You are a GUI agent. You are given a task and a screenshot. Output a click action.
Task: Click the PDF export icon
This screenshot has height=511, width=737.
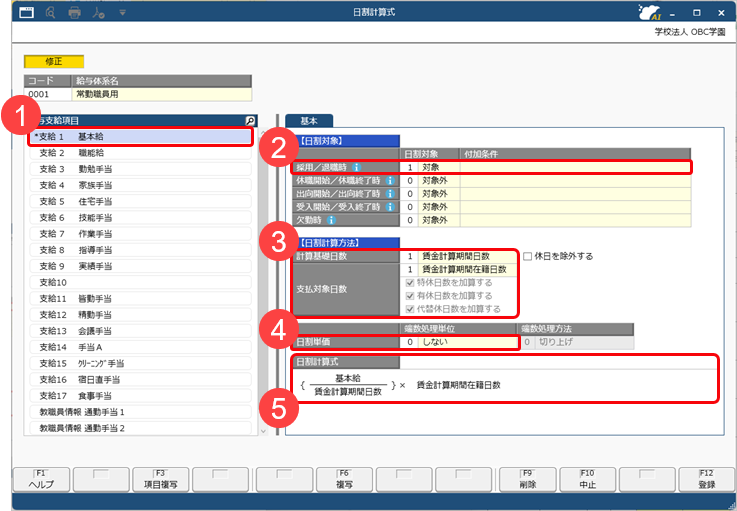[x=98, y=13]
